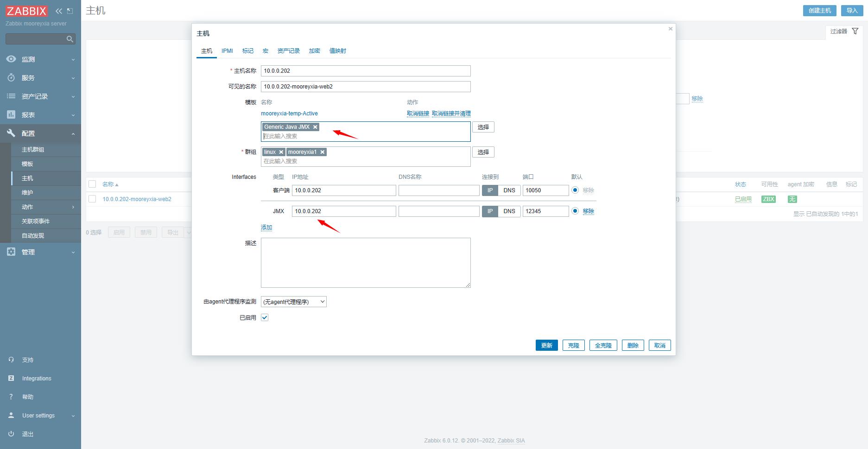Switch to the 值映射 tab
This screenshot has width=868, height=449.
pos(338,51)
